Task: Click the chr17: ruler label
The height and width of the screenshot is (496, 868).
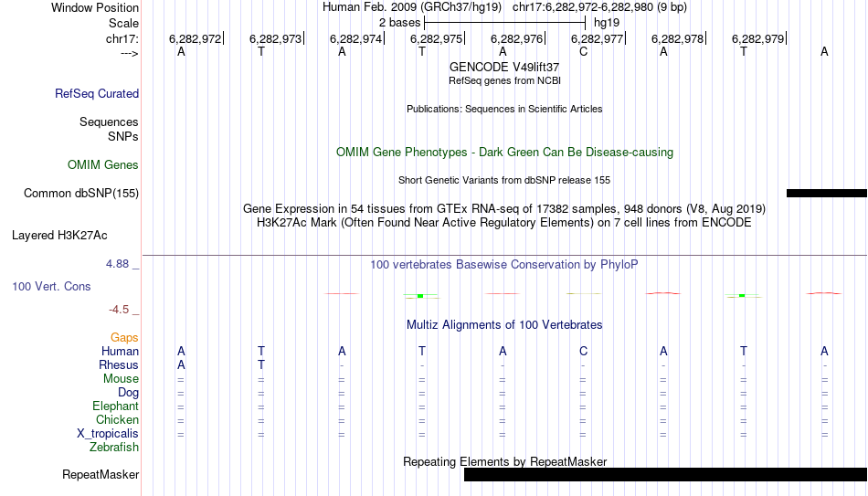Action: [122, 38]
